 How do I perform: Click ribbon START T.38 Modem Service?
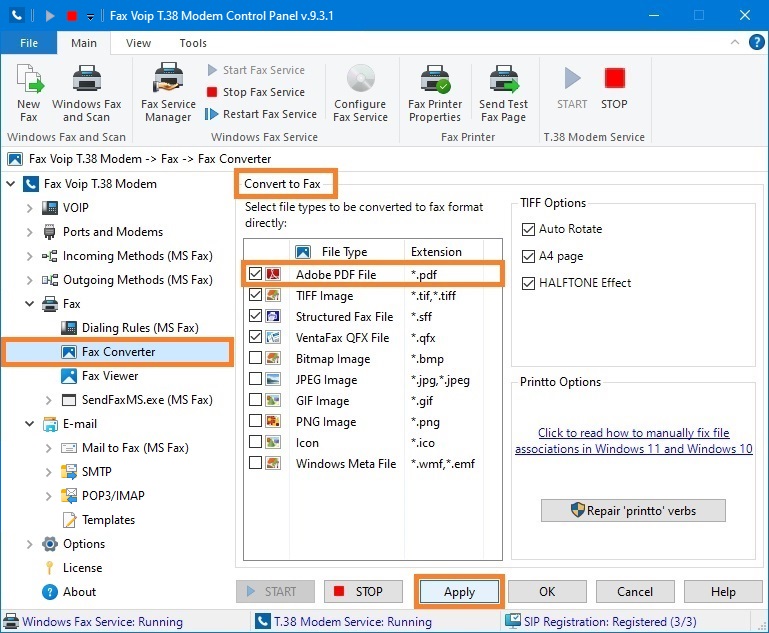coord(572,88)
